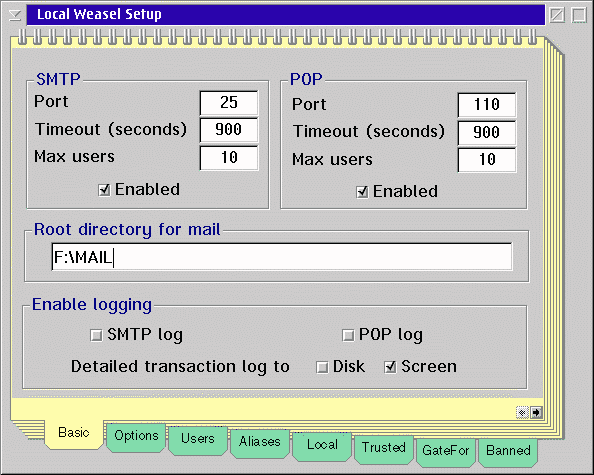Screen dimensions: 594x475
Task: Click the window maximize icon
Action: (x=579, y=15)
